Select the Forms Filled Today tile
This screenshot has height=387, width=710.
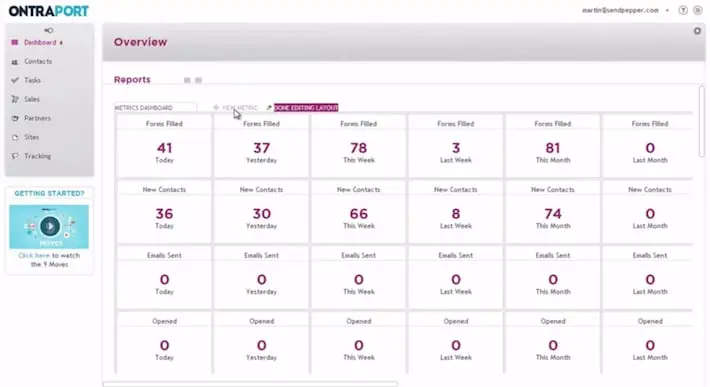[164, 146]
